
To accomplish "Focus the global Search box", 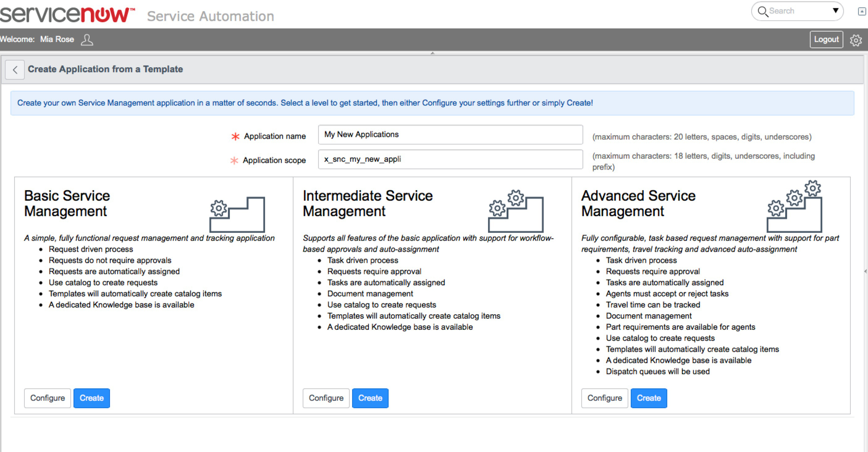I will (x=798, y=11).
